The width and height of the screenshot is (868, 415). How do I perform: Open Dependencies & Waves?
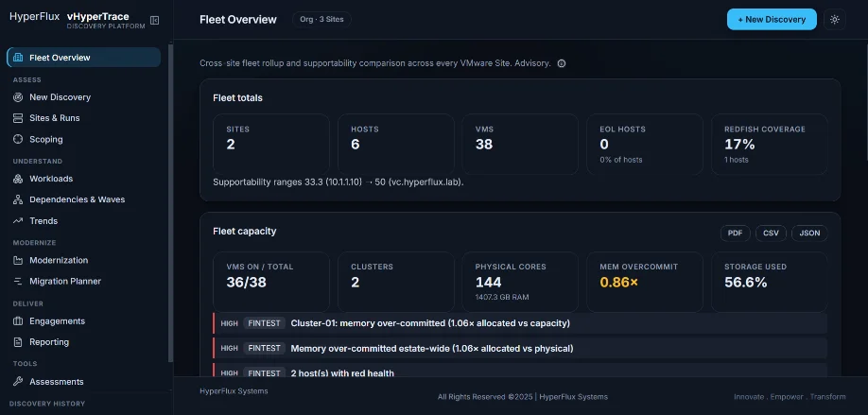click(84, 199)
